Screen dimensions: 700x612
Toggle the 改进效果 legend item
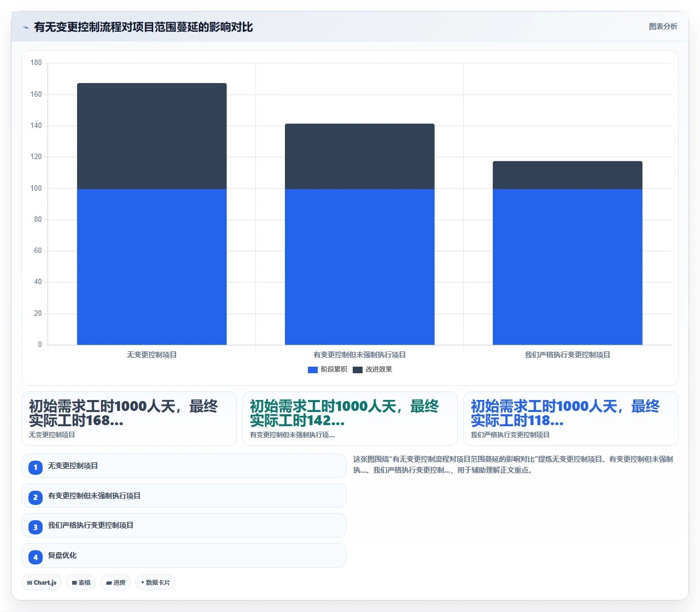372,369
